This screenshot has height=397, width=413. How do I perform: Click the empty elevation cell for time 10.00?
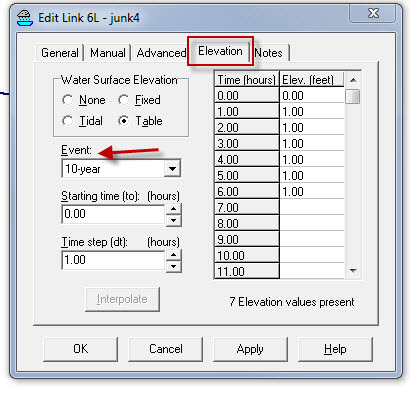coord(312,255)
